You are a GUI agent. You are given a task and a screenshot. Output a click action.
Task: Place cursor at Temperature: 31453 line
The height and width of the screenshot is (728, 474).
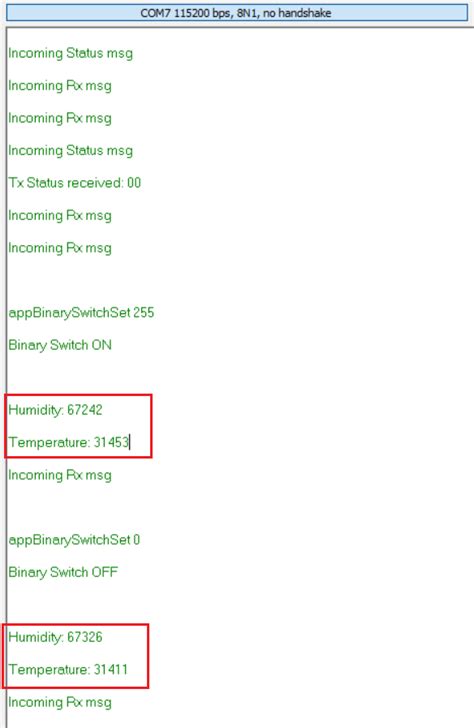point(69,442)
